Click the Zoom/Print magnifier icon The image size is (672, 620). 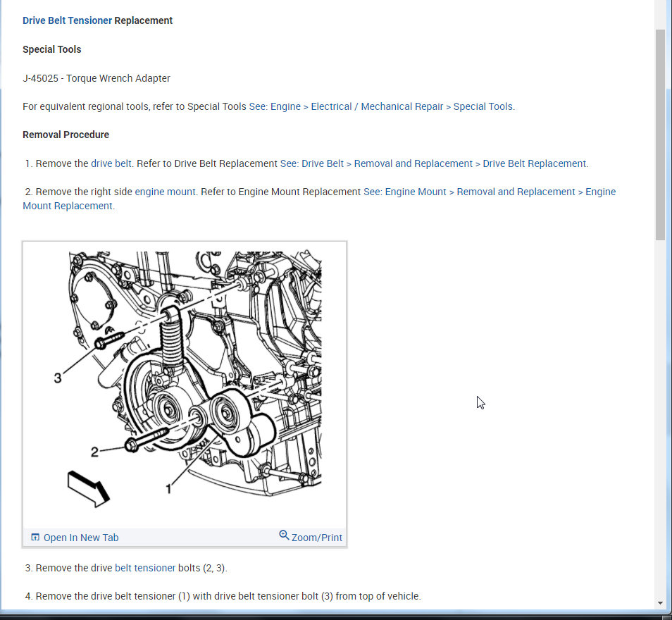(284, 535)
